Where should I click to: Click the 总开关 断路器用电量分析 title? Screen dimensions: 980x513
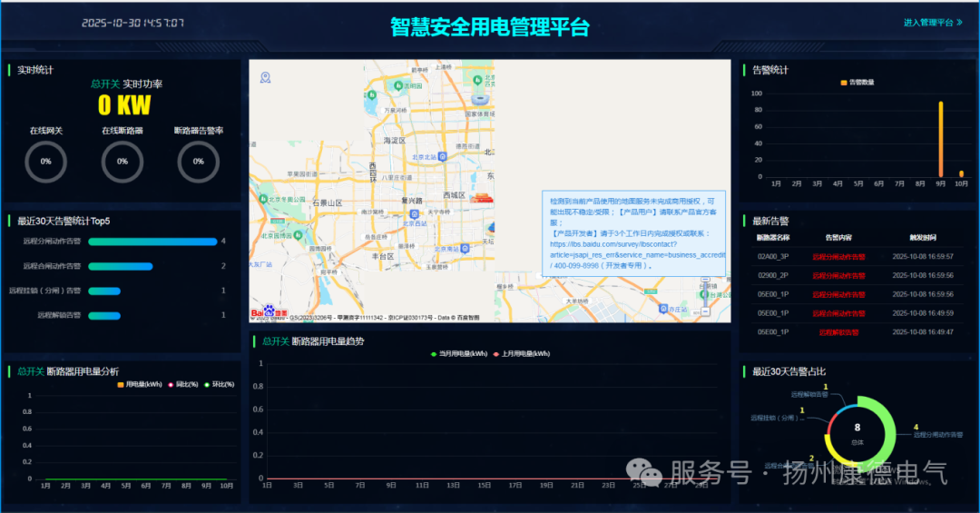coord(67,371)
